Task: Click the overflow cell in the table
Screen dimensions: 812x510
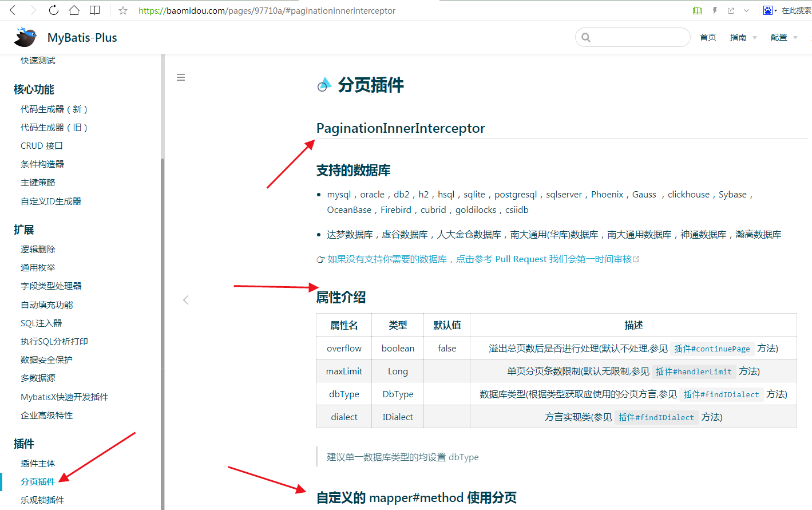Action: coord(344,348)
